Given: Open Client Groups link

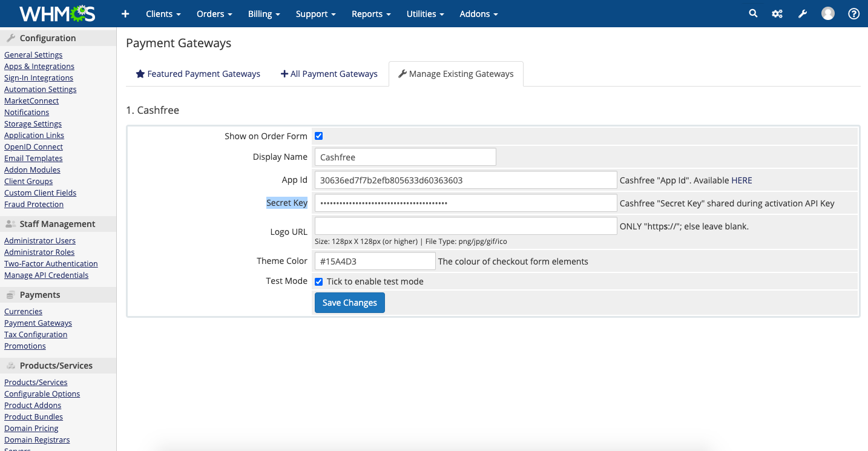Looking at the screenshot, I should click(x=28, y=182).
